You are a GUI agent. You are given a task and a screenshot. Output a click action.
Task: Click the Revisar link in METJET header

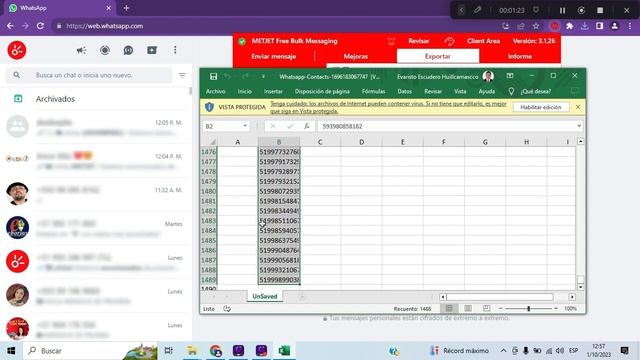(418, 41)
